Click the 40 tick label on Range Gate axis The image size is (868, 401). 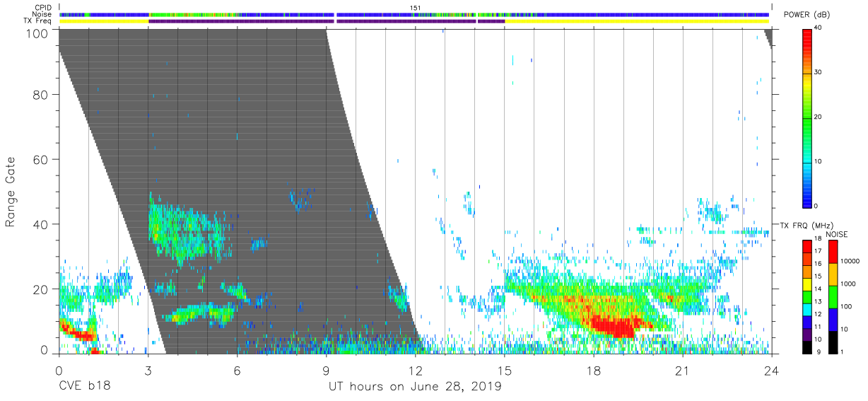click(40, 224)
